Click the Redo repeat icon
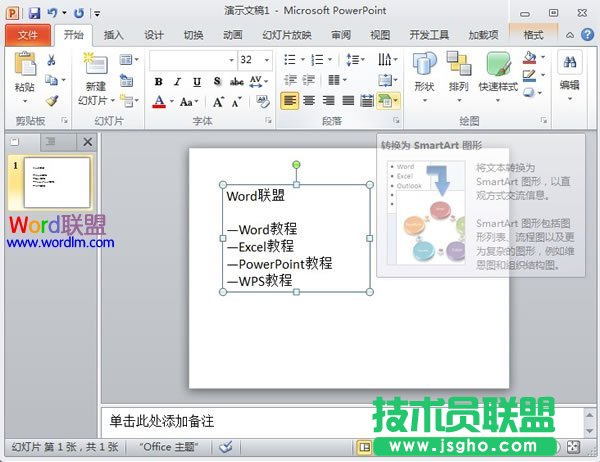Viewport: 600px width, 462px height. click(79, 13)
